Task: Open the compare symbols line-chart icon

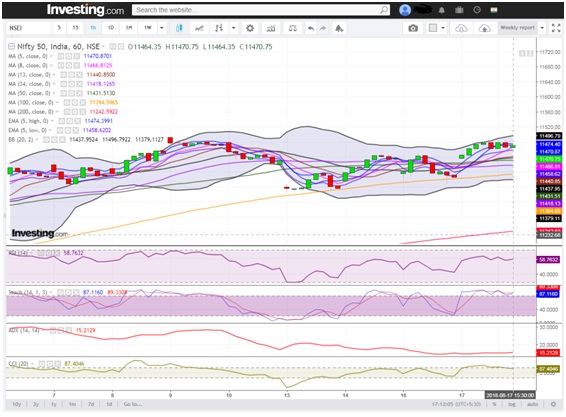Action: coord(199,28)
